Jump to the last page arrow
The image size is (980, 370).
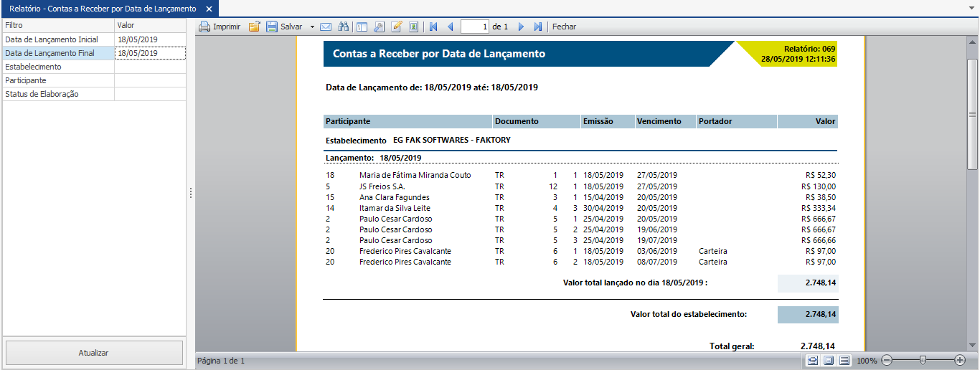(x=538, y=27)
